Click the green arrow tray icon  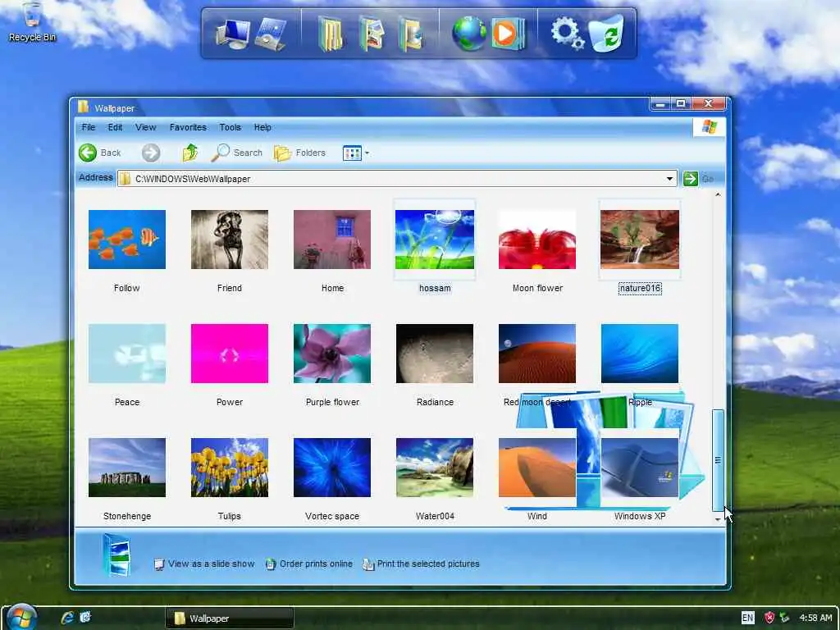(x=785, y=618)
